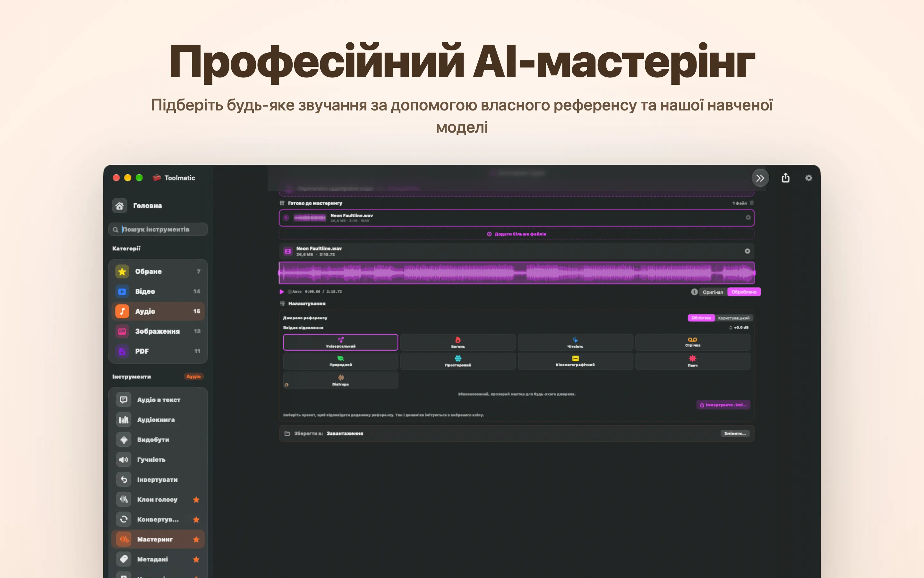The width and height of the screenshot is (924, 578).
Task: Adjust the +0.0 dB input gain stepper
Action: (x=731, y=328)
